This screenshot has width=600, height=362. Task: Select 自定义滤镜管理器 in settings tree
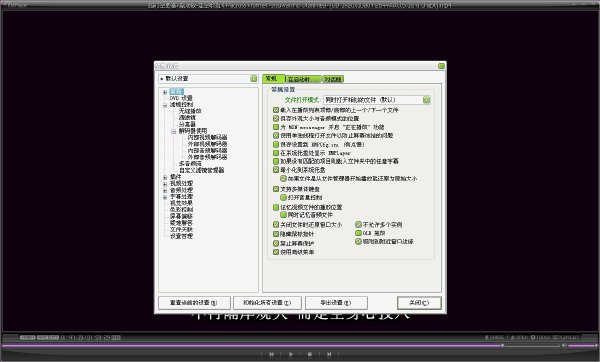tap(201, 170)
